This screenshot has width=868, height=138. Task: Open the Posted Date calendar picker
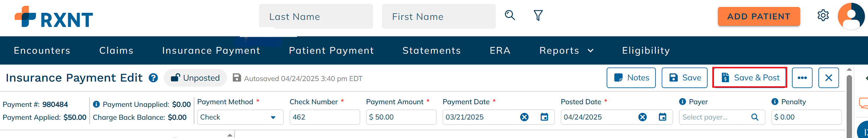coord(662,117)
